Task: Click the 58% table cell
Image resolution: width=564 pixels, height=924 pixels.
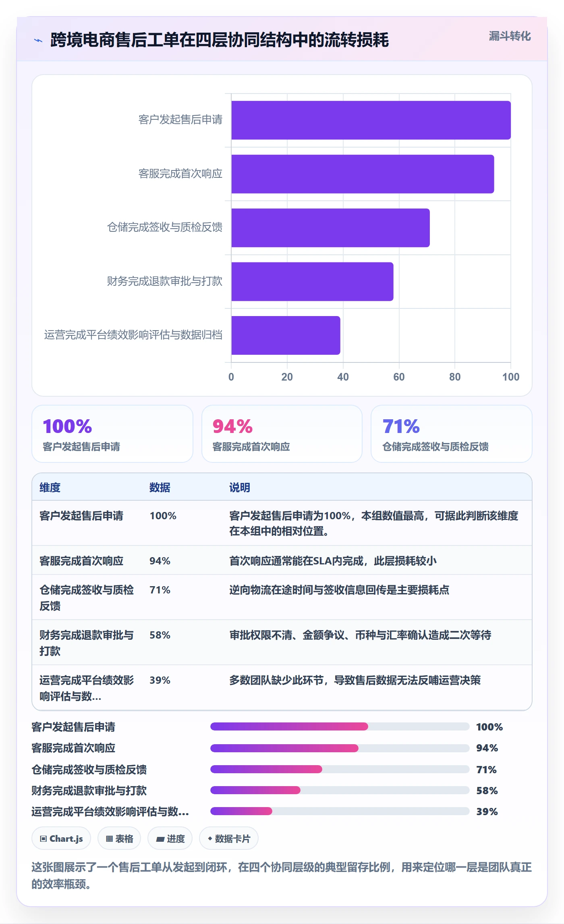Action: 160,635
